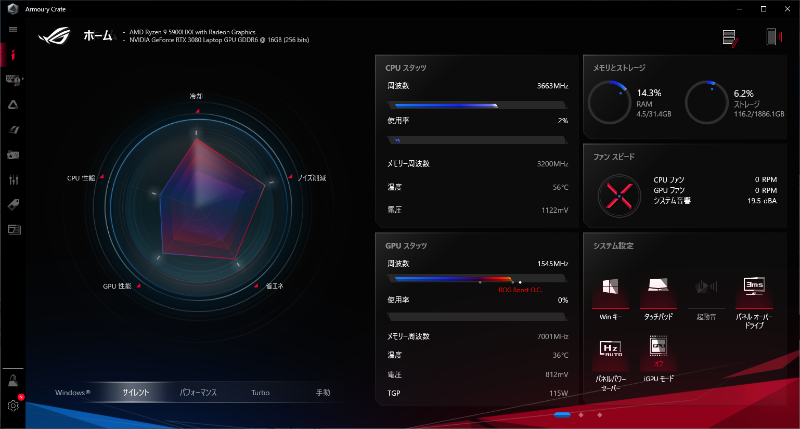Click the CPU ファン RPM row
800x429 pixels.
(715, 180)
